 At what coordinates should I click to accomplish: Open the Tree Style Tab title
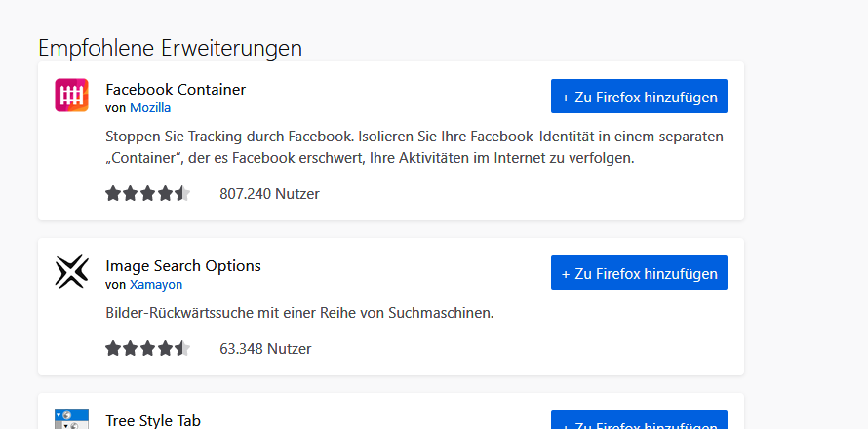pyautogui.click(x=153, y=420)
